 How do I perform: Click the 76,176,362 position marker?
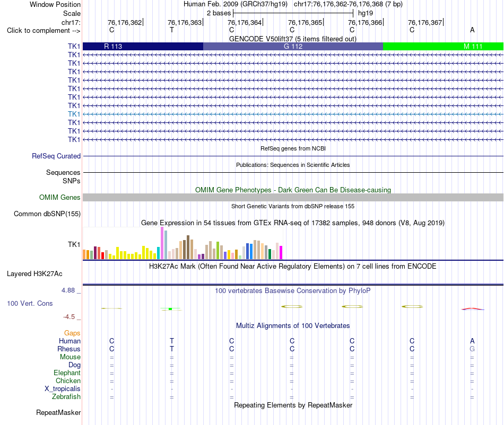pos(125,22)
